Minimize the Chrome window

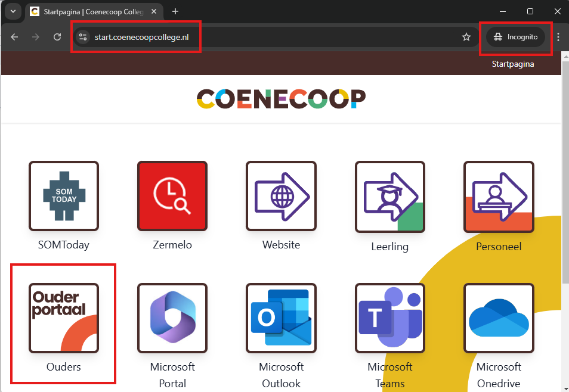(x=503, y=11)
